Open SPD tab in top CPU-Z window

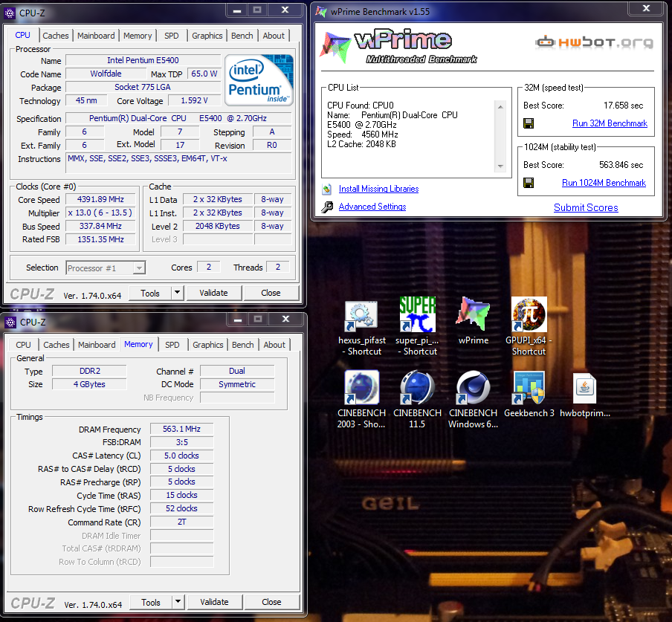[172, 36]
